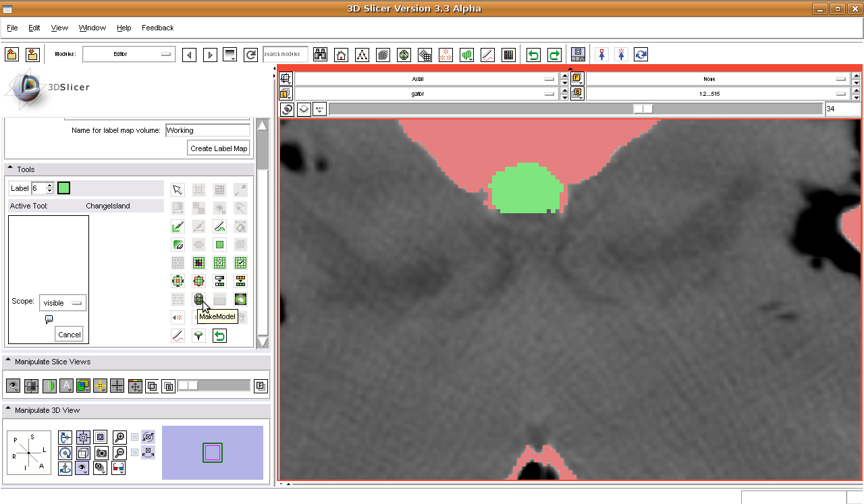Click the load scene icon in toolbar

11,55
